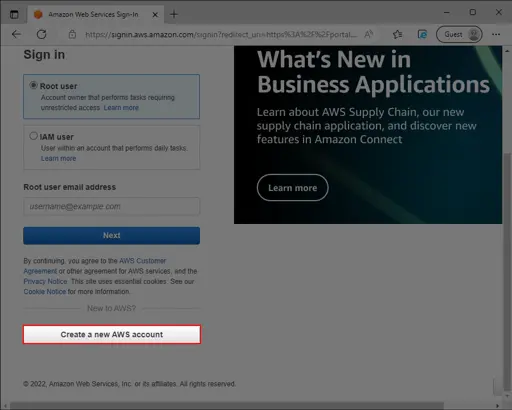Viewport: 512px width, 410px height.
Task: Click the signin.aws.amazon.com address bar
Action: [221, 35]
